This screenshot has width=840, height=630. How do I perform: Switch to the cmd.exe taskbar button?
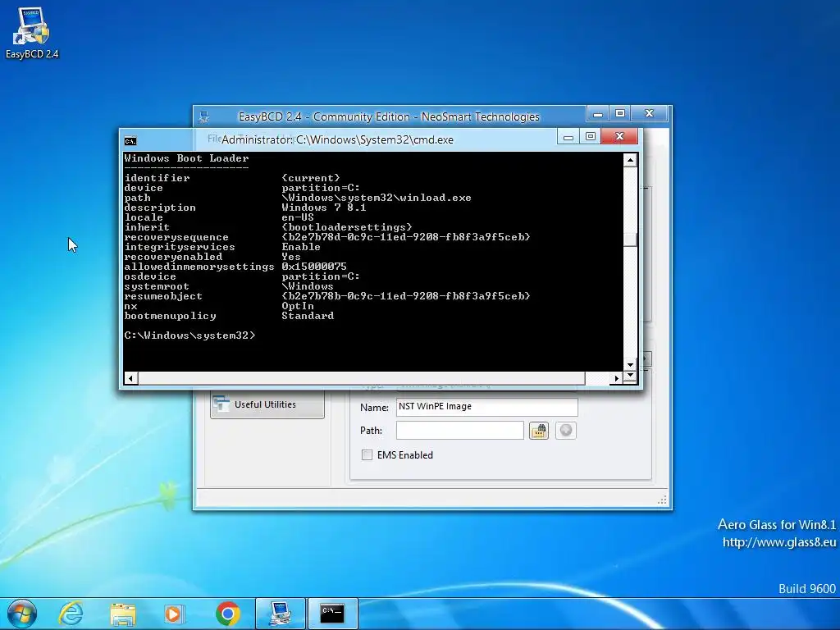coord(333,614)
